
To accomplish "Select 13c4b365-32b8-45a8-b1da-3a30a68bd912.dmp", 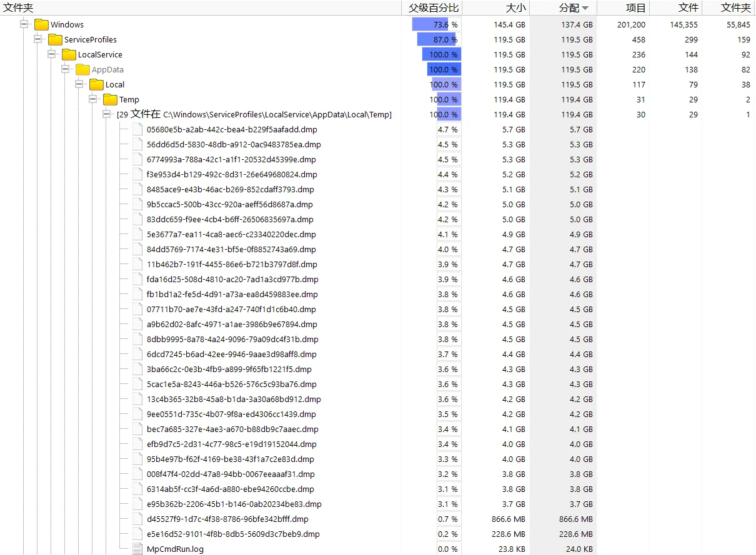I will pos(234,399).
